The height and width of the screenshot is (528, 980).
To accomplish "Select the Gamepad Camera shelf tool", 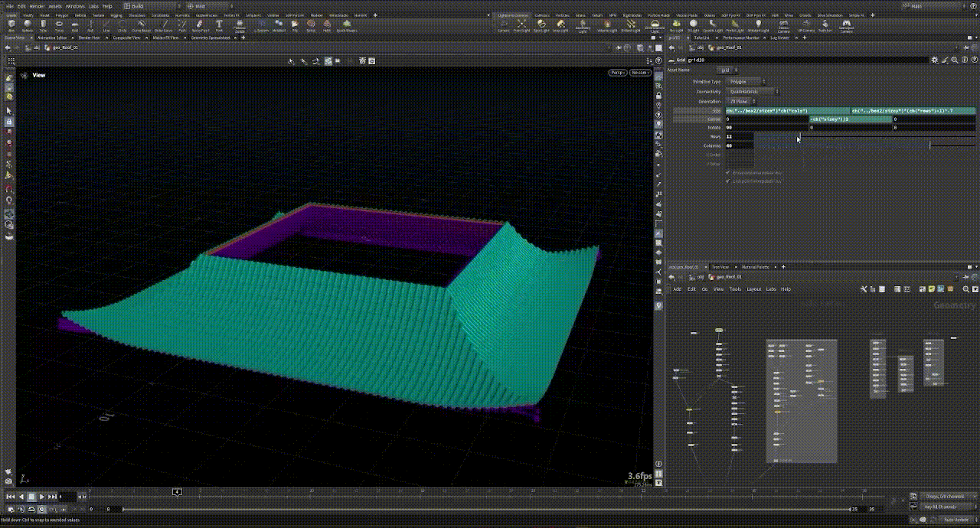I will (846, 24).
